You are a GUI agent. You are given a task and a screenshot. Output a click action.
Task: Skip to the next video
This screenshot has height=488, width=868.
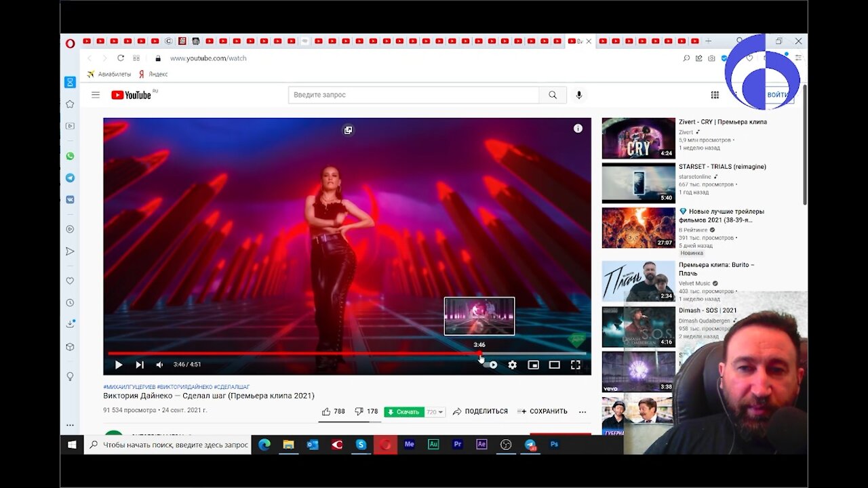click(x=140, y=365)
